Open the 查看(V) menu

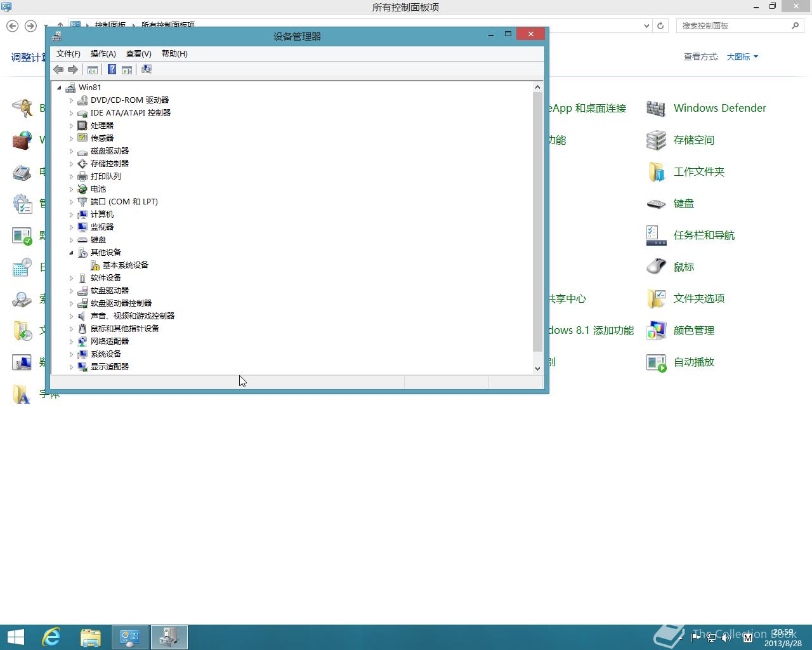(x=138, y=53)
